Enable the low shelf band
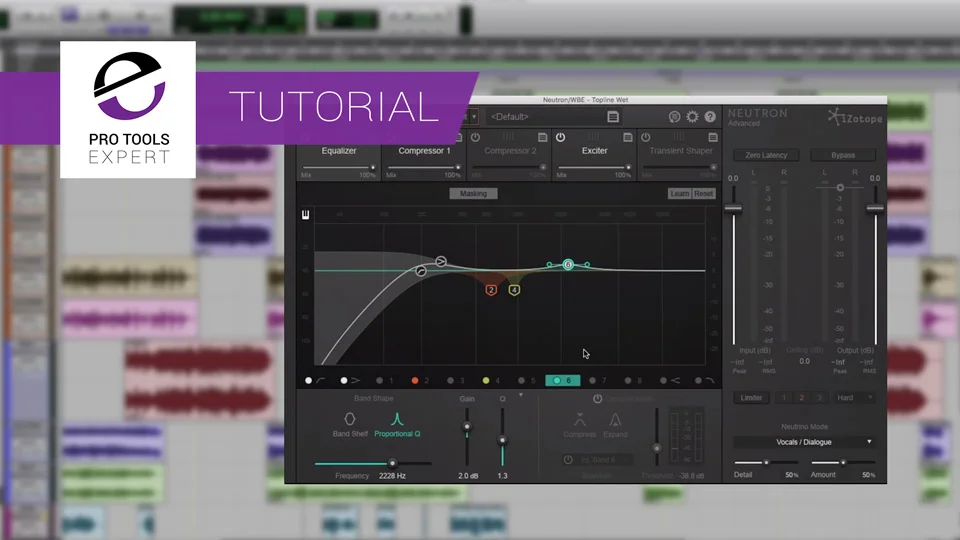 (344, 381)
